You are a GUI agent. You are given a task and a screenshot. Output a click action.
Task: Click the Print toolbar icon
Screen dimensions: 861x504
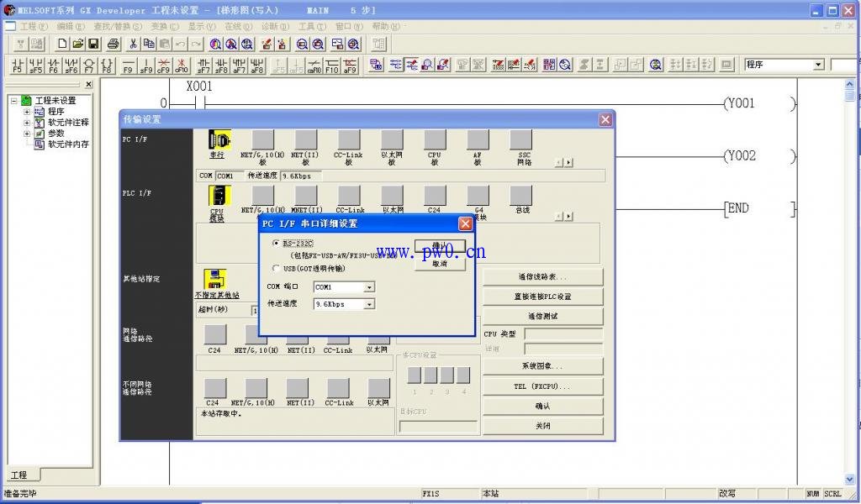click(x=113, y=45)
